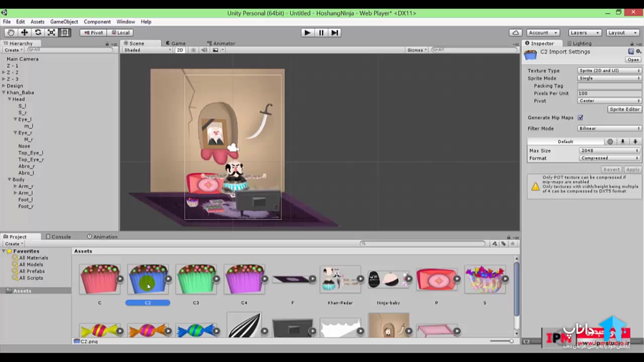
Task: Select the Scale tool
Action: 51,33
